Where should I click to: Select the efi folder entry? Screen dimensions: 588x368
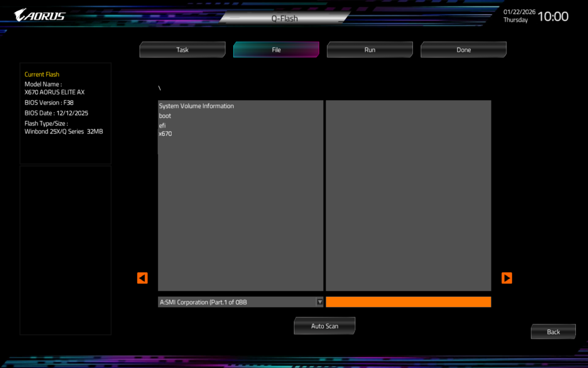pos(163,125)
